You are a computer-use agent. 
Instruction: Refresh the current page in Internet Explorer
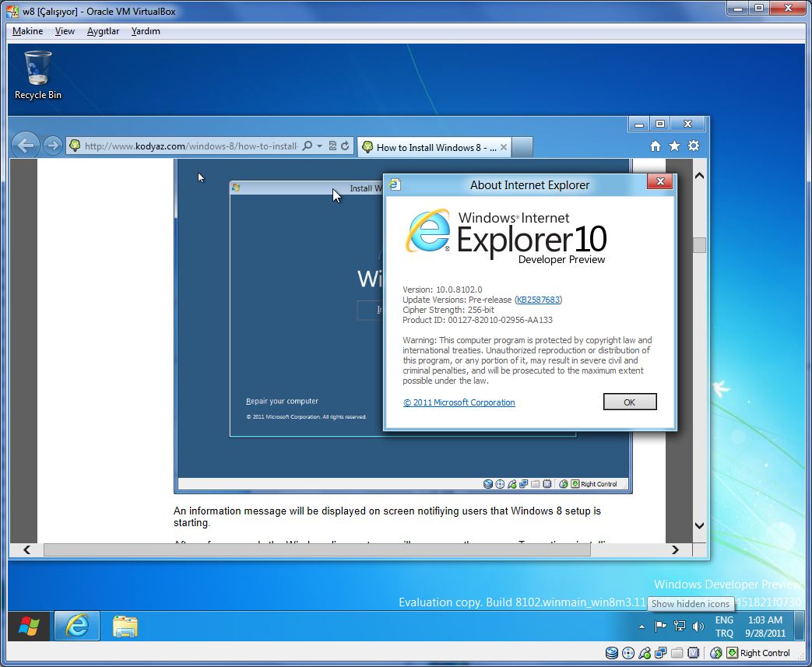tap(345, 146)
